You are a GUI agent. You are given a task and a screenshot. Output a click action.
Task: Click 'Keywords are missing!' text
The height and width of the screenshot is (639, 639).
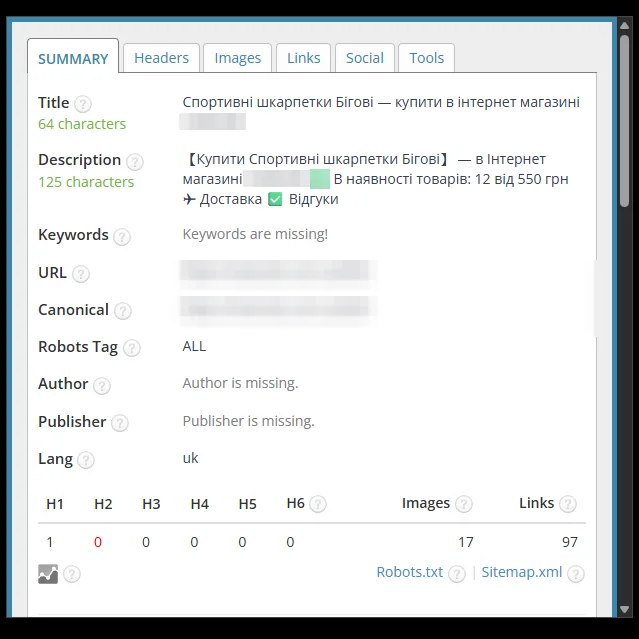[x=255, y=234]
